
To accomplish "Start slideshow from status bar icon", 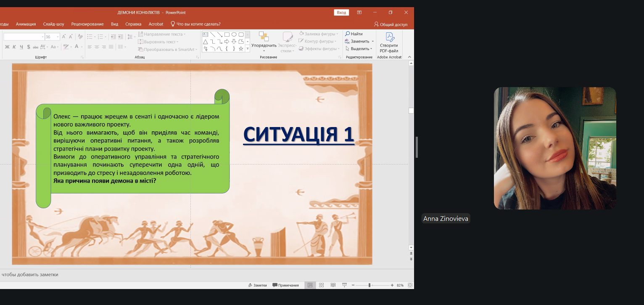I will pos(344,285).
